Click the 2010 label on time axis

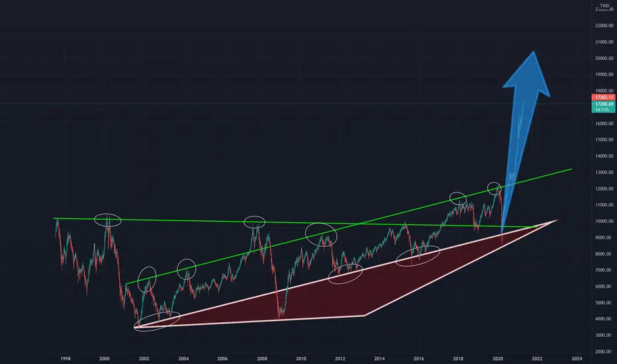[301, 359]
